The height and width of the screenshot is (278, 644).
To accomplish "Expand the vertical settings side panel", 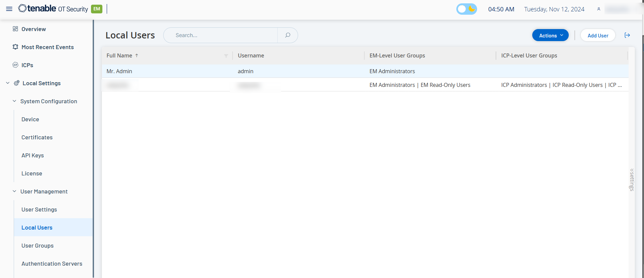I will 632,180.
